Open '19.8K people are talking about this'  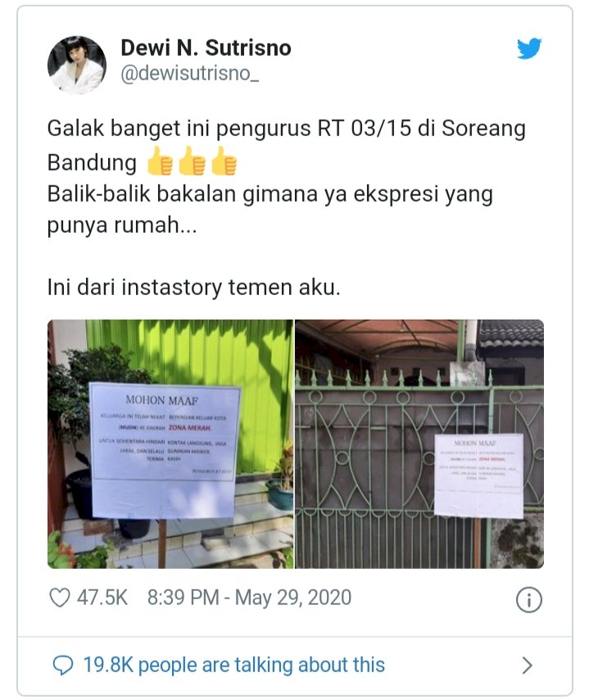click(x=233, y=665)
